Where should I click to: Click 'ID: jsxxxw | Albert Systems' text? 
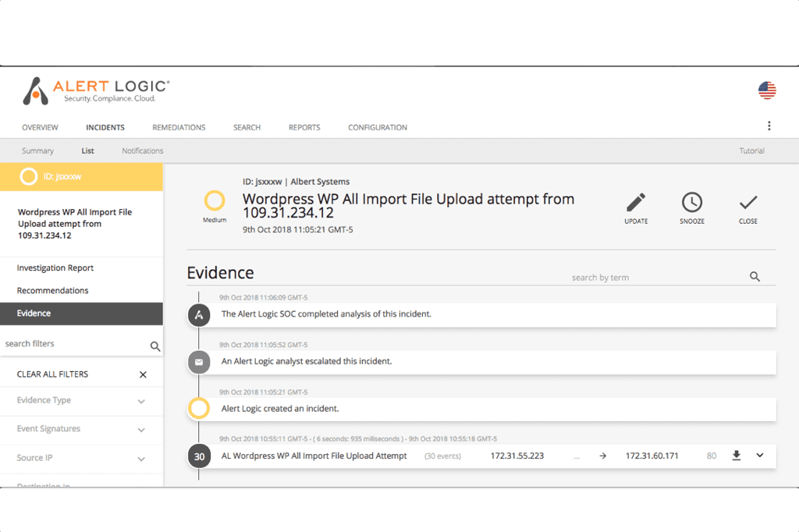tap(296, 182)
